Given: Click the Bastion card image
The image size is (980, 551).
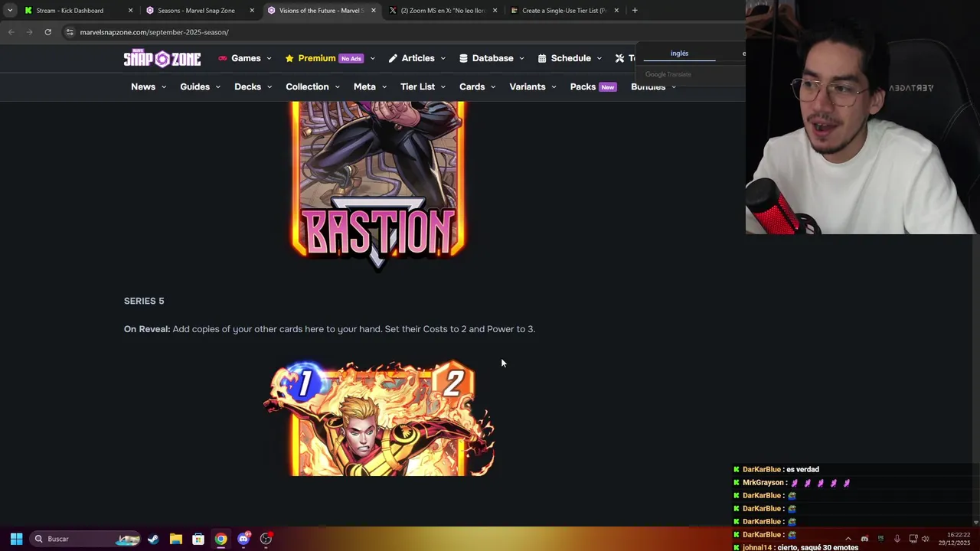Looking at the screenshot, I should point(378,186).
